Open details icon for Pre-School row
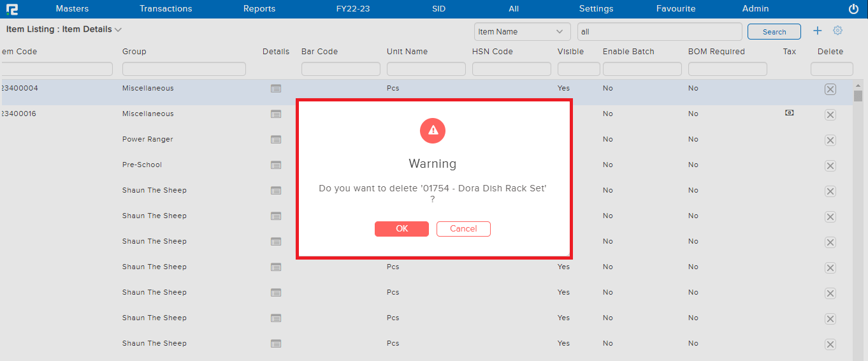868x361 pixels. tap(276, 165)
